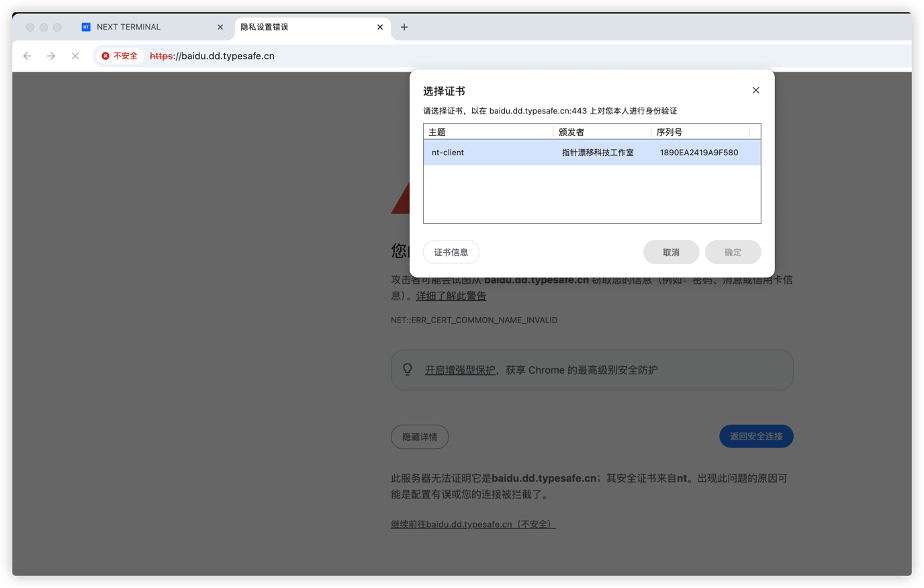Click the red 不安全 security indicator
The width and height of the screenshot is (924, 588).
tap(120, 56)
